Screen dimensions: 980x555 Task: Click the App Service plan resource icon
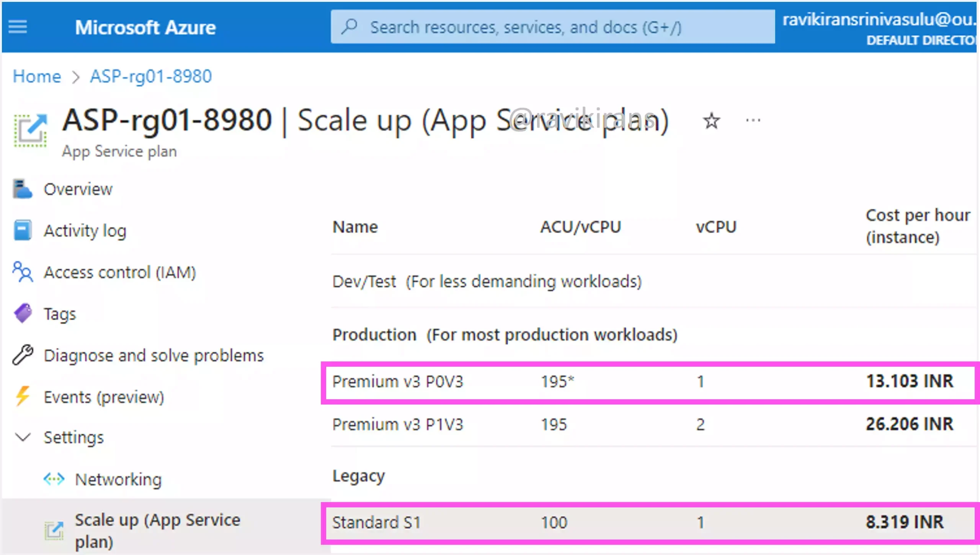pos(31,131)
